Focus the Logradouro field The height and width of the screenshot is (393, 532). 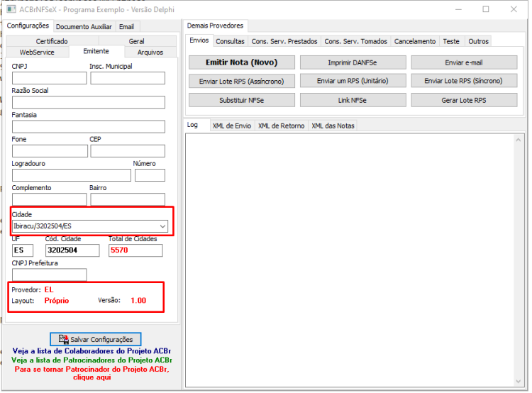(x=72, y=175)
